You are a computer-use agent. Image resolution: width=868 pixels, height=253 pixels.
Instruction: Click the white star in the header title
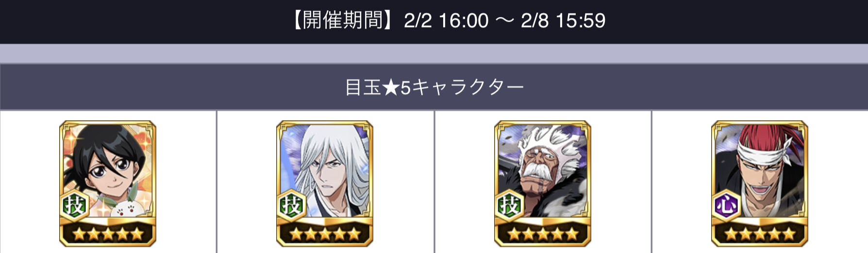point(391,88)
